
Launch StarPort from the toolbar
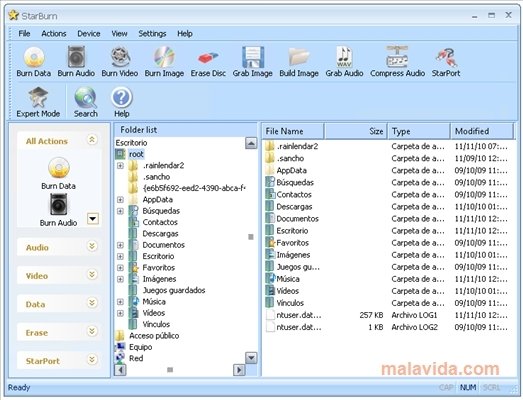click(x=446, y=62)
